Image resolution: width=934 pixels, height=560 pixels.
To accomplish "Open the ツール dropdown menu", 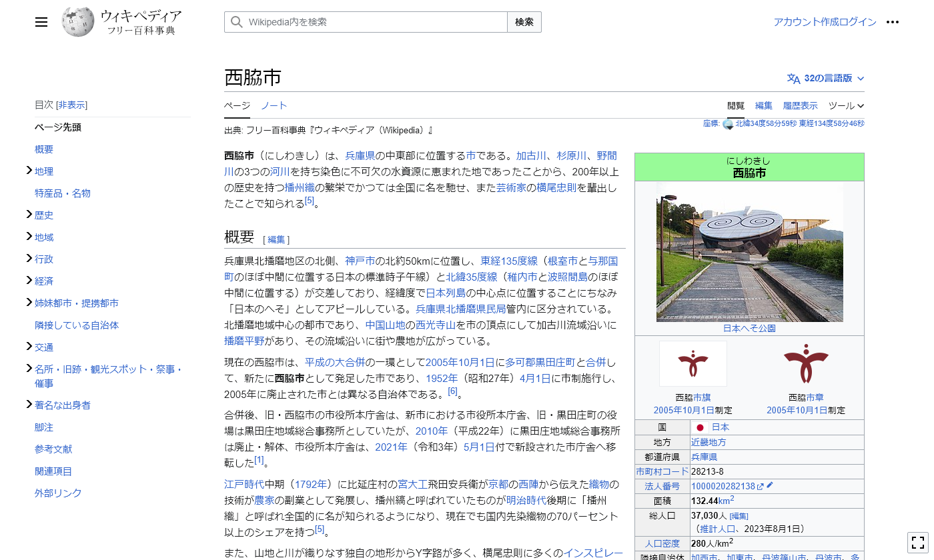I will tap(846, 105).
